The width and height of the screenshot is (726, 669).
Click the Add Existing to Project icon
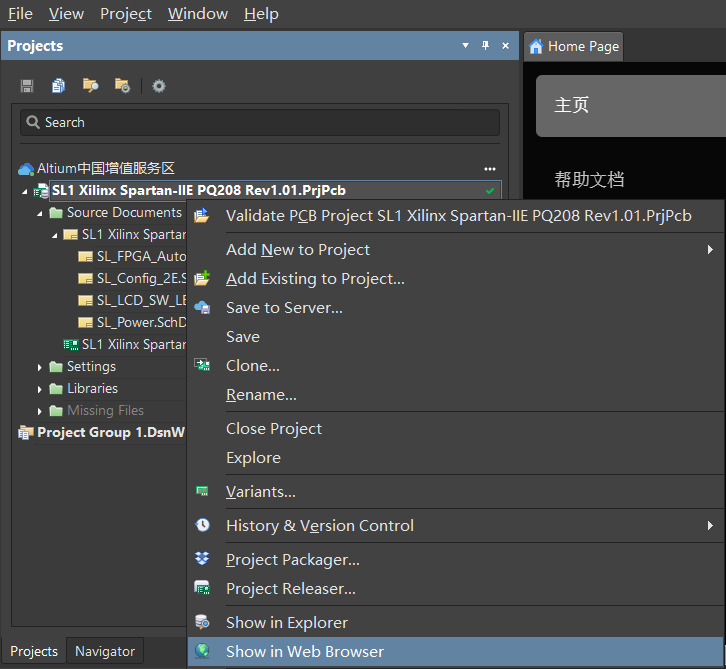[202, 278]
